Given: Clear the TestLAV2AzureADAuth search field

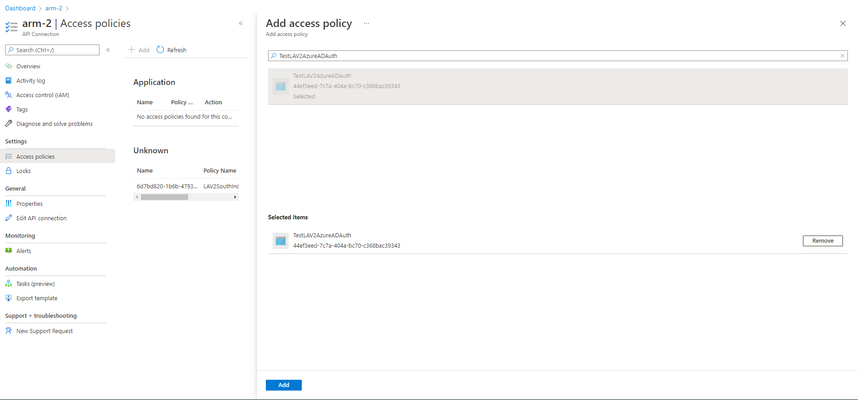Looking at the screenshot, I should pos(842,56).
